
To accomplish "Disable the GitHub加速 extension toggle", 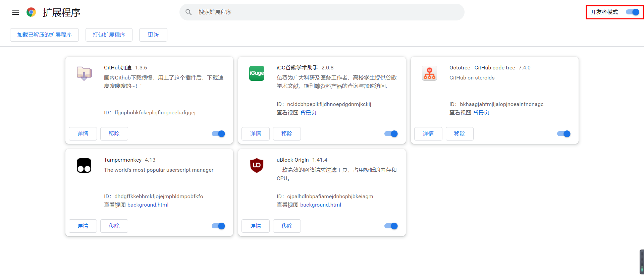I will 218,134.
